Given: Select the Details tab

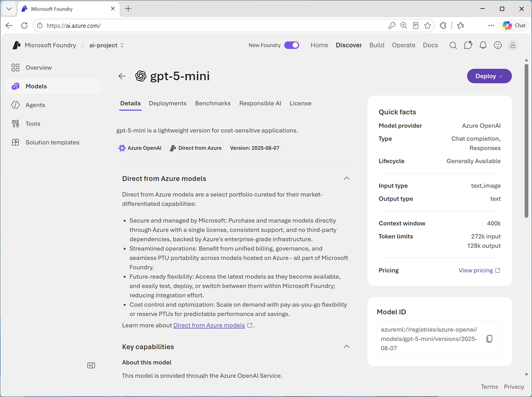Looking at the screenshot, I should click(130, 103).
